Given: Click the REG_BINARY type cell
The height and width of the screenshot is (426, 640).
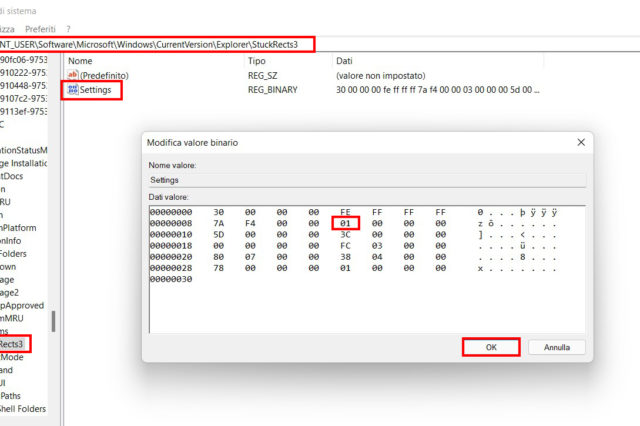Looking at the screenshot, I should click(273, 90).
